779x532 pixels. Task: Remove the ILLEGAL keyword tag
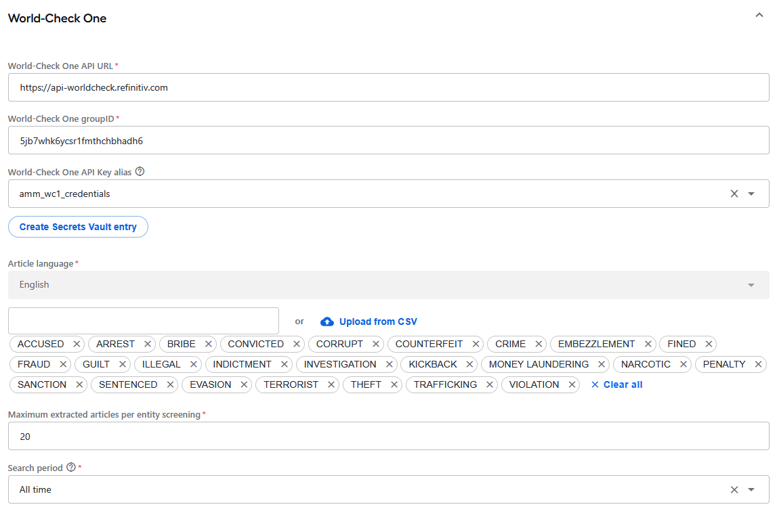click(x=193, y=364)
